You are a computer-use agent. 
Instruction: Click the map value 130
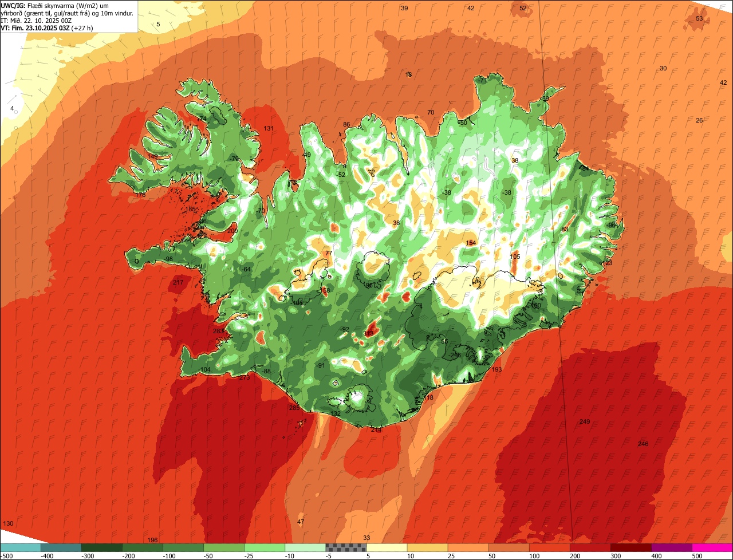coord(8,524)
